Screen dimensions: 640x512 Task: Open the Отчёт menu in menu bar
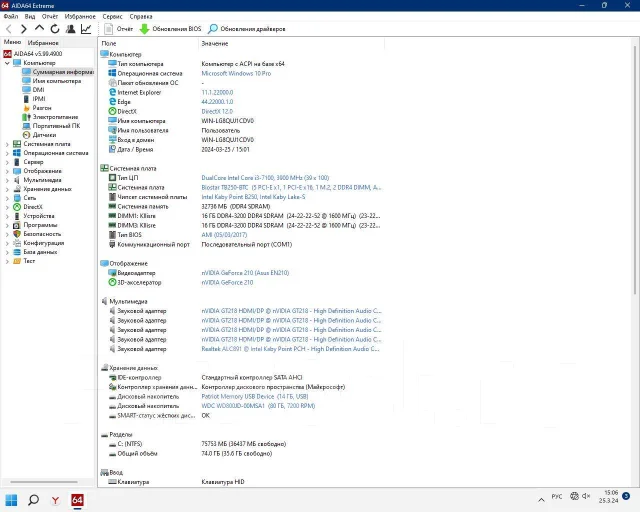point(50,16)
